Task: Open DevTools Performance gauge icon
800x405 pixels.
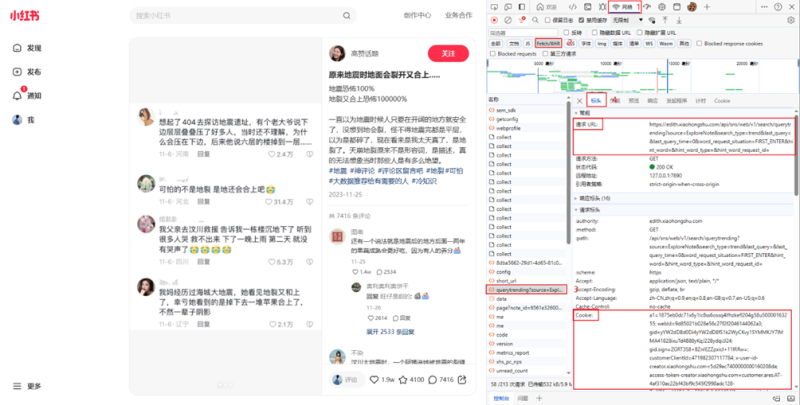Action: (648, 7)
